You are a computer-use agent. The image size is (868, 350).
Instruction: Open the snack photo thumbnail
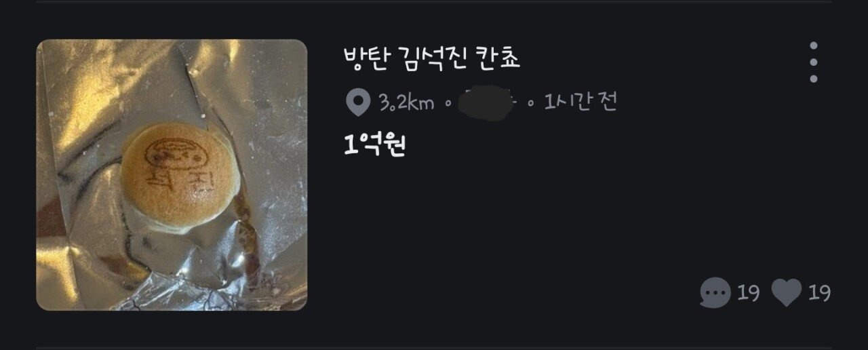(x=172, y=175)
